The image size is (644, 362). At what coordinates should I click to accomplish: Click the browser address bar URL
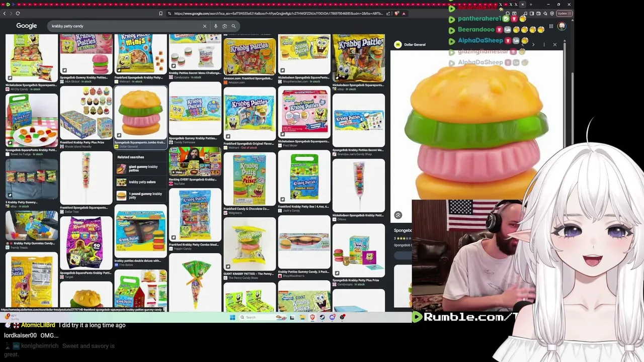tap(278, 14)
